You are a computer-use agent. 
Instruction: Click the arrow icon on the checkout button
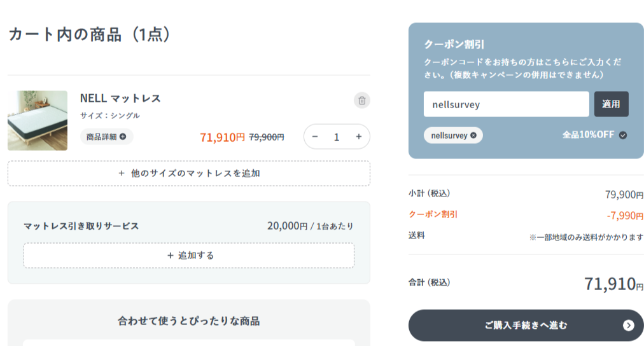click(628, 326)
